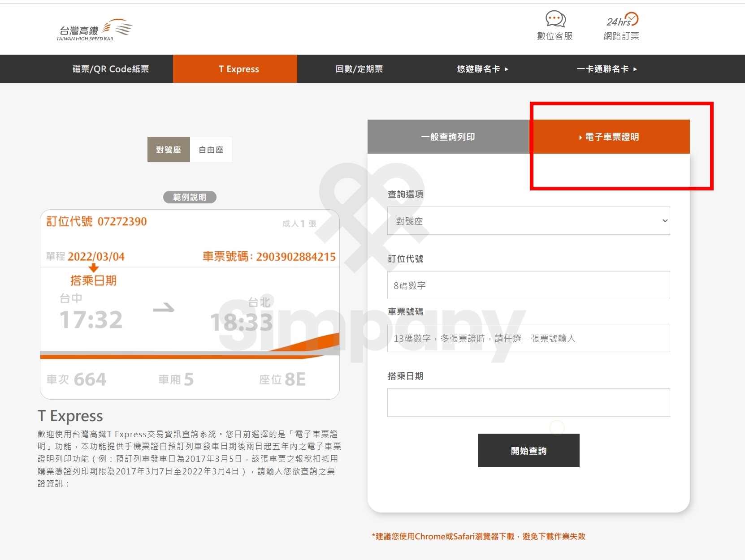The image size is (745, 560).
Task: Select the 電子車票證明 tab
Action: pyautogui.click(x=610, y=137)
